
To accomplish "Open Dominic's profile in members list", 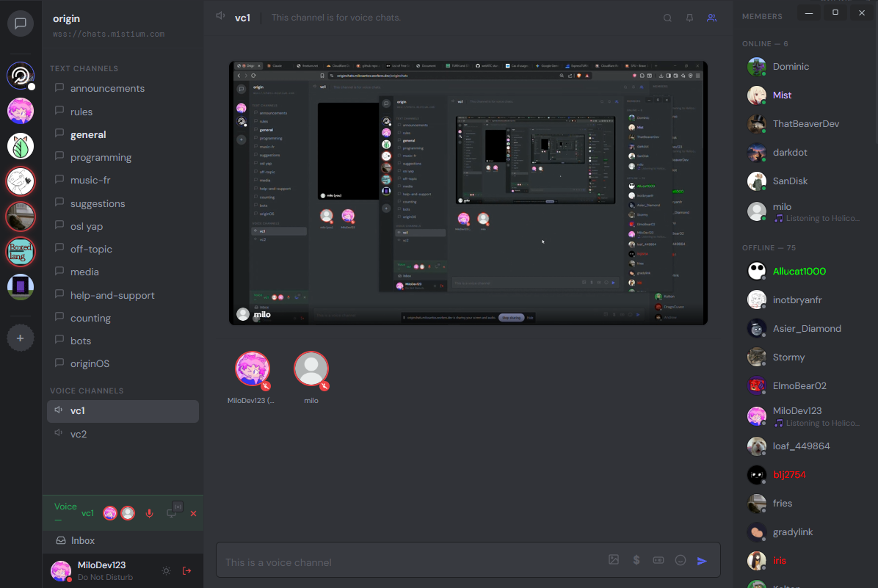I will 805,67.
